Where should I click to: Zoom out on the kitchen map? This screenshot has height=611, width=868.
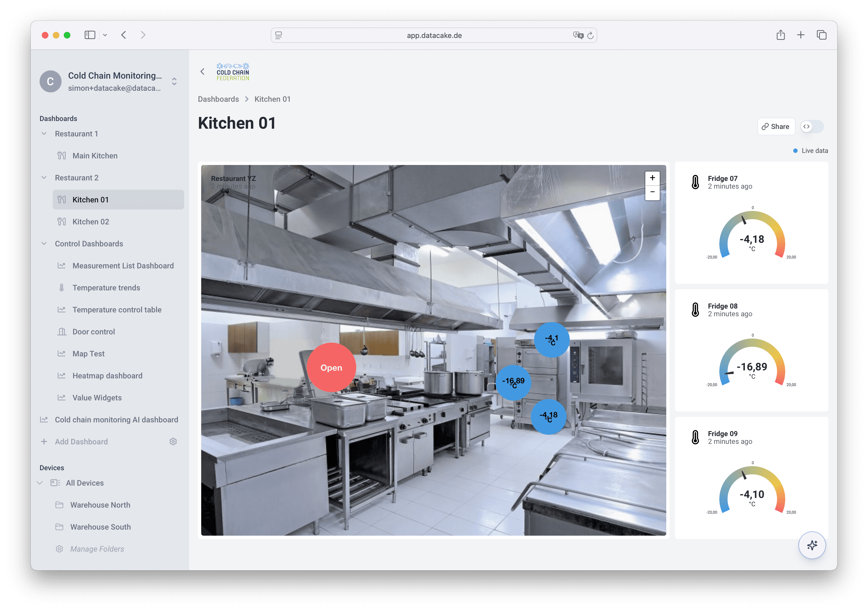click(x=652, y=192)
